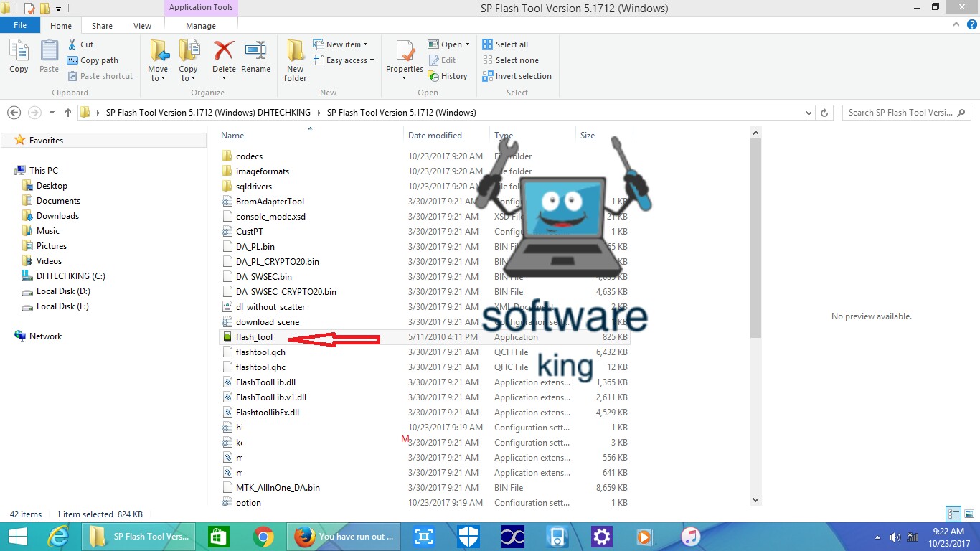980x551 pixels.
Task: Open the Explorer Help question mark
Action: (x=971, y=25)
